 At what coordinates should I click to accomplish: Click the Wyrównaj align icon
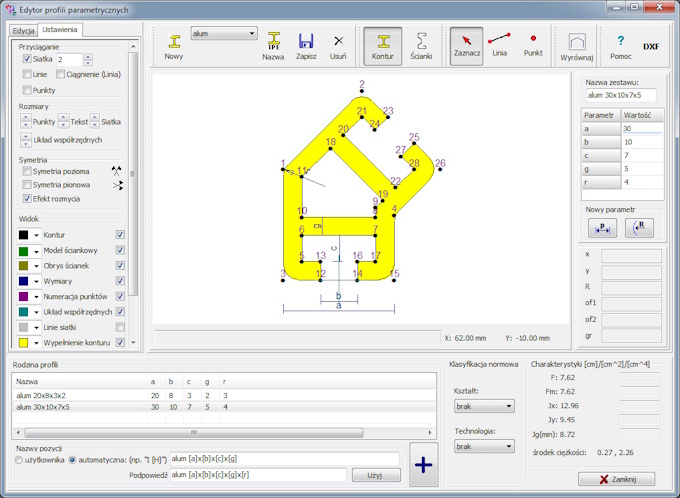[x=576, y=43]
